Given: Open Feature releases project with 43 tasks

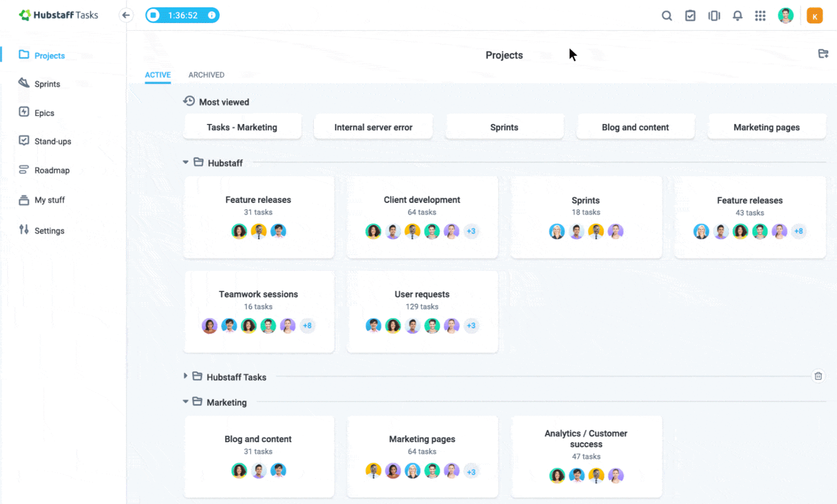Looking at the screenshot, I should tap(750, 217).
